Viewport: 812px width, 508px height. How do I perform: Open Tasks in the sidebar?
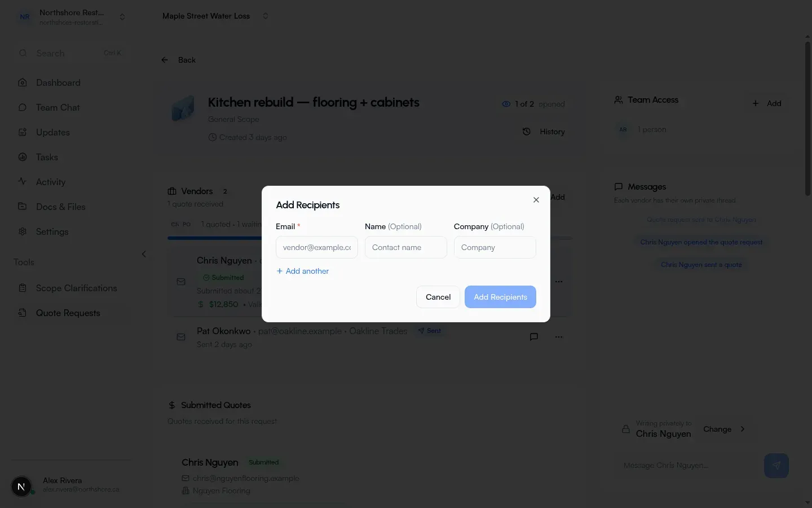pyautogui.click(x=70, y=157)
